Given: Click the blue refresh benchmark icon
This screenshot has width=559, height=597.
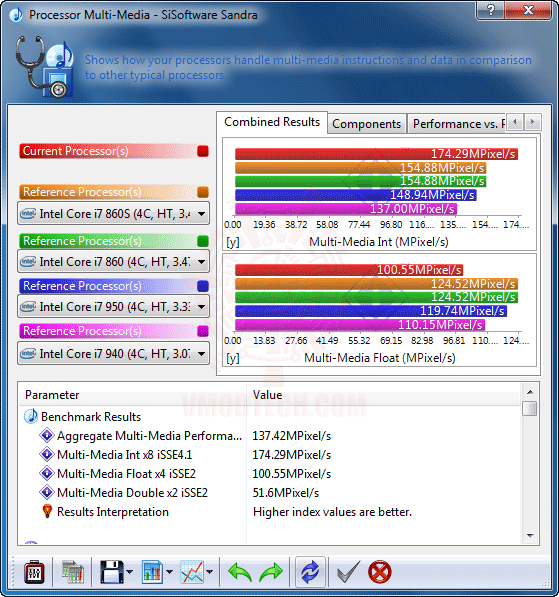Looking at the screenshot, I should click(310, 572).
